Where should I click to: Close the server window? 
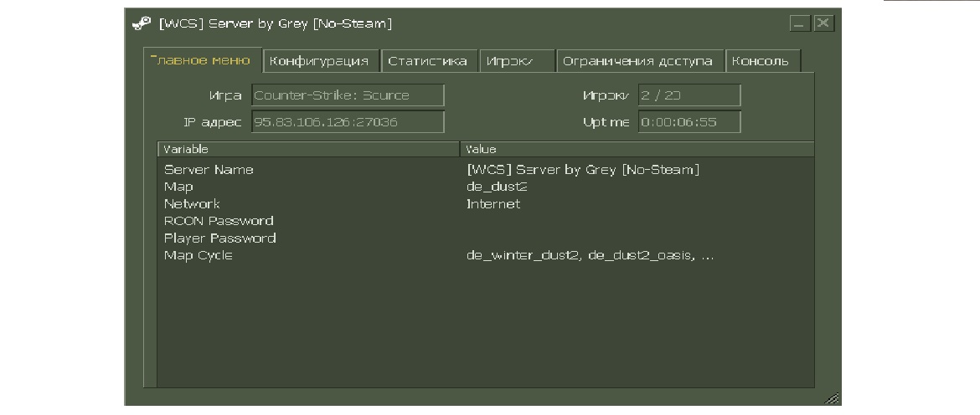(823, 23)
